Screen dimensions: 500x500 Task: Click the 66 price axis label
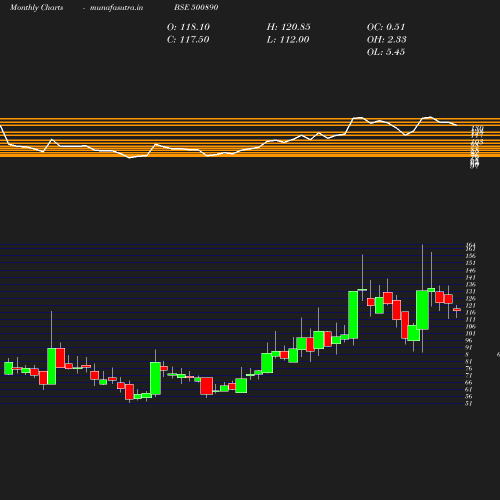[469, 382]
